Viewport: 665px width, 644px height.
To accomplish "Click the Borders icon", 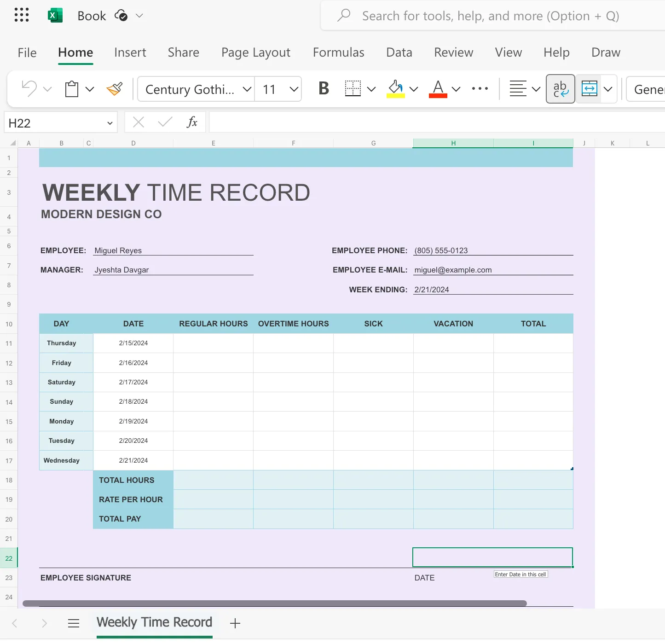I will pos(353,88).
